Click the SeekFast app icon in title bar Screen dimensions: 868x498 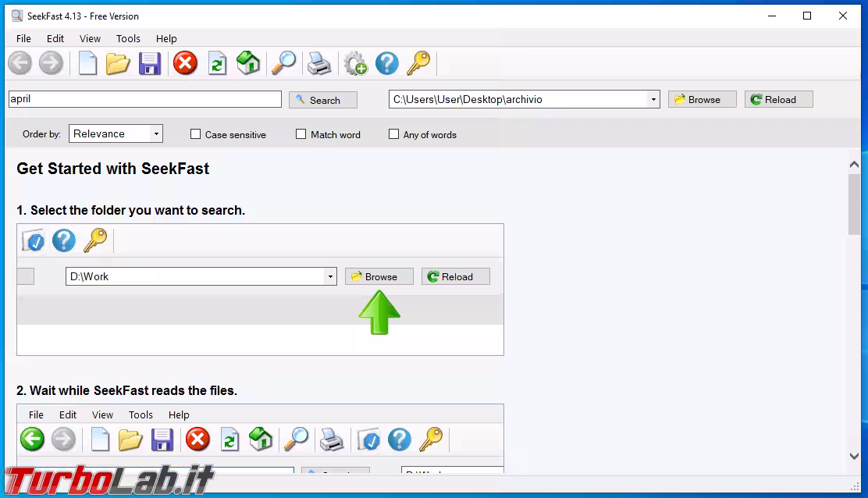click(x=17, y=16)
